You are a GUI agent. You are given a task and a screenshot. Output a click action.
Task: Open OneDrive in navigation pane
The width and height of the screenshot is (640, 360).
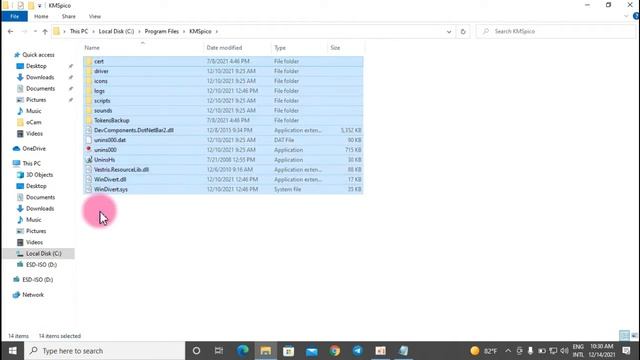[34, 149]
